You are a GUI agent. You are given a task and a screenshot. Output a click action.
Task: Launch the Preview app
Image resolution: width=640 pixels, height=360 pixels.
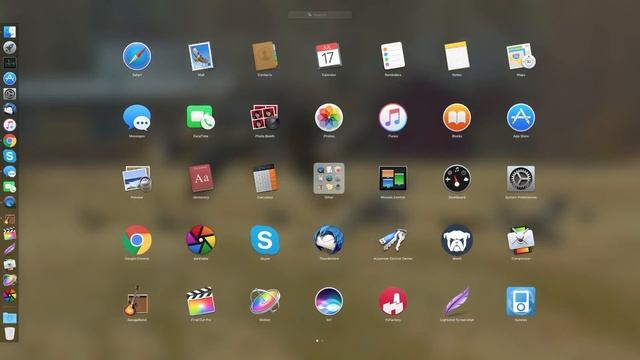pos(137,179)
